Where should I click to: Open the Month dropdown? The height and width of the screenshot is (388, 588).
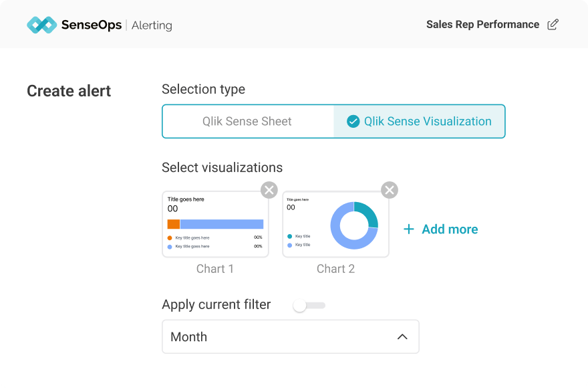click(x=290, y=336)
